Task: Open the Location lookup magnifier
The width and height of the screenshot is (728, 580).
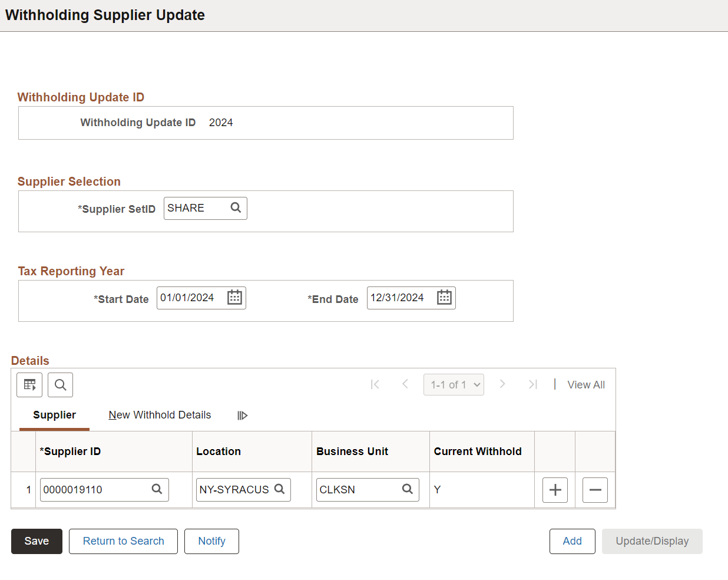Action: pyautogui.click(x=280, y=489)
